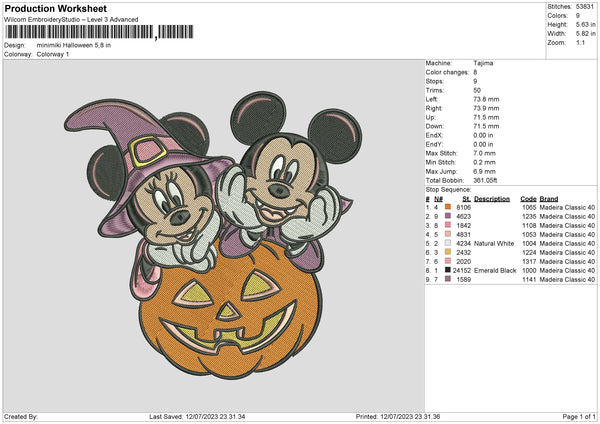Click the Emerald Black thread swatch
The width and height of the screenshot is (600, 424).
(x=448, y=270)
